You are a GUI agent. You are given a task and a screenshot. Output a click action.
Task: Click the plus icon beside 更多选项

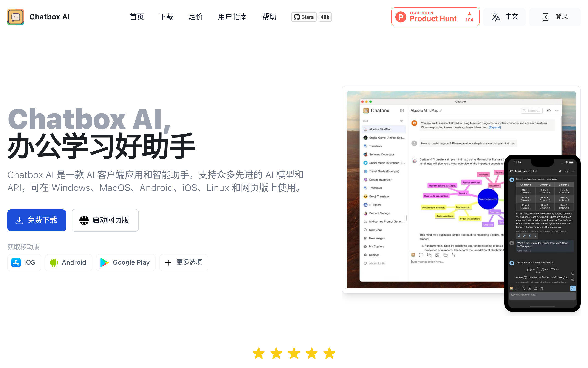pyautogui.click(x=168, y=263)
